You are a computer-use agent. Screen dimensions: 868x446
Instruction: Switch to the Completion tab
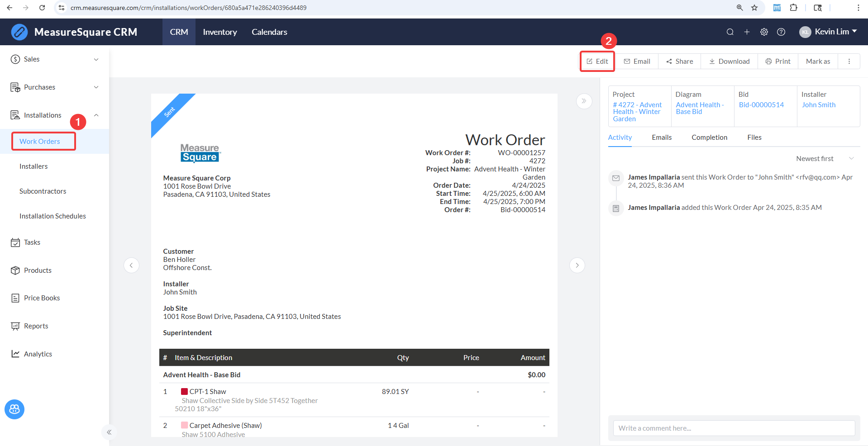(710, 138)
